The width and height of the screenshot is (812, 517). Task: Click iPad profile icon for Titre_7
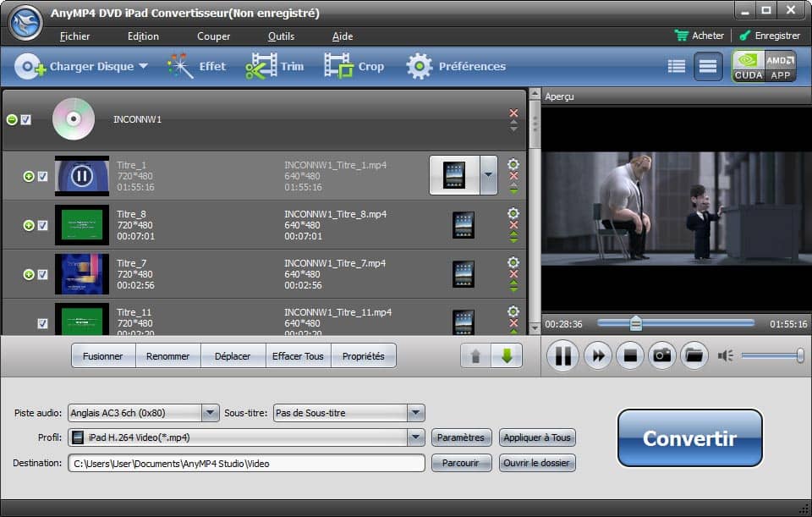click(463, 274)
